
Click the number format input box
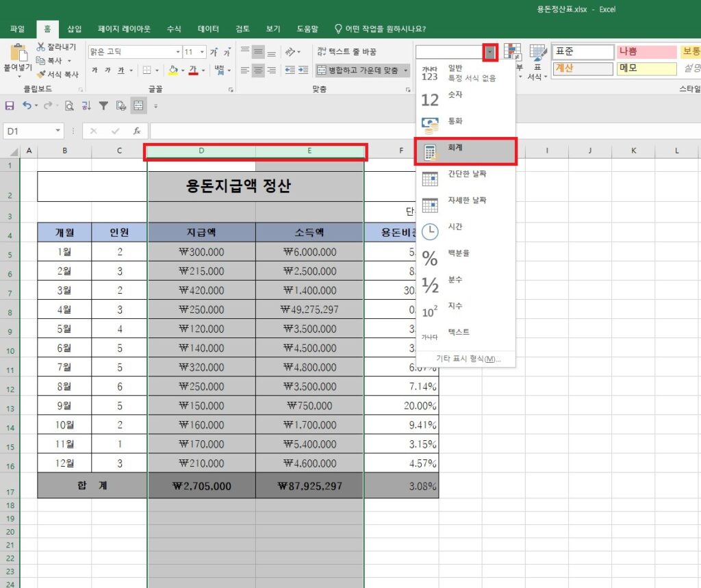click(x=449, y=52)
